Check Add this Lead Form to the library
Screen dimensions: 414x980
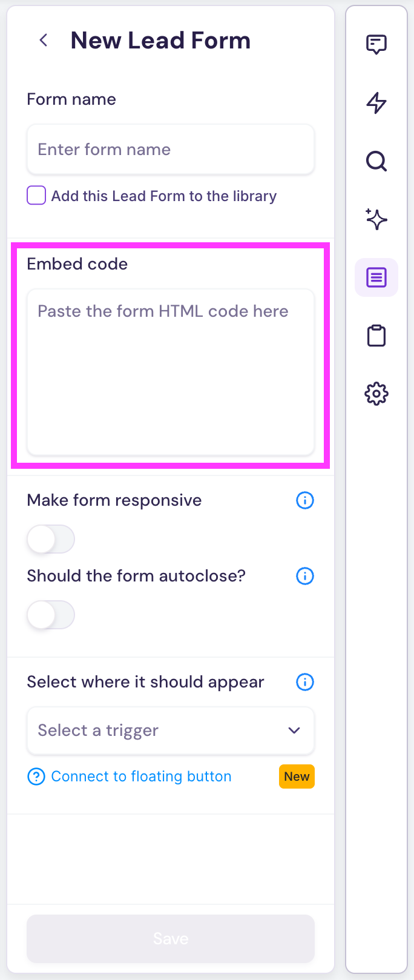point(36,196)
